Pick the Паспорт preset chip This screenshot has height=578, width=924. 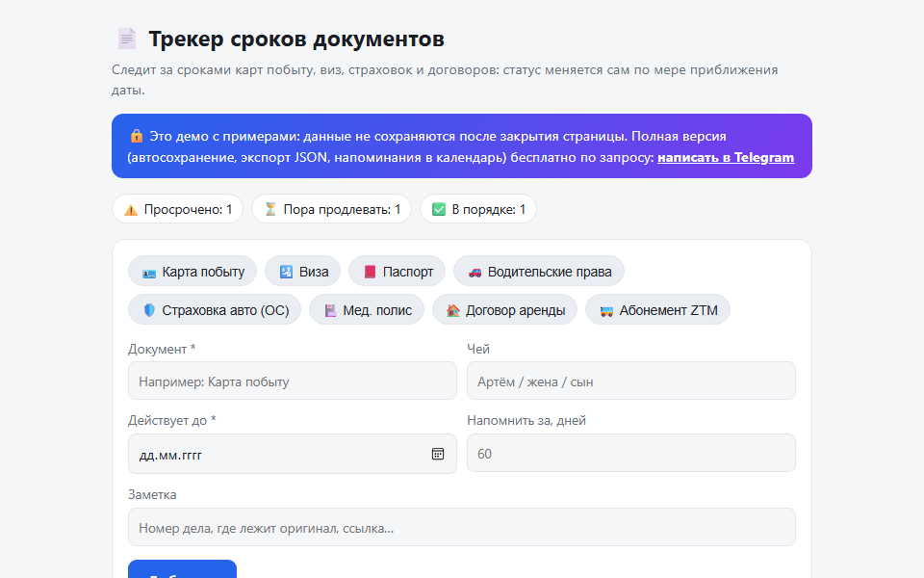(398, 272)
